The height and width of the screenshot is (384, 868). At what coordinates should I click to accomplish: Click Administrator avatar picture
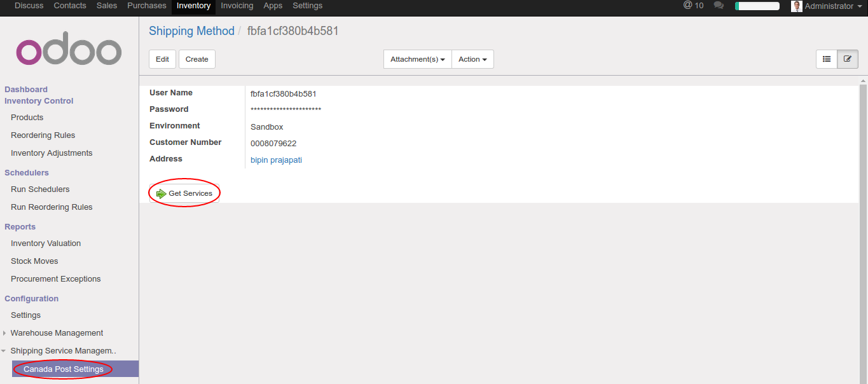pyautogui.click(x=796, y=6)
